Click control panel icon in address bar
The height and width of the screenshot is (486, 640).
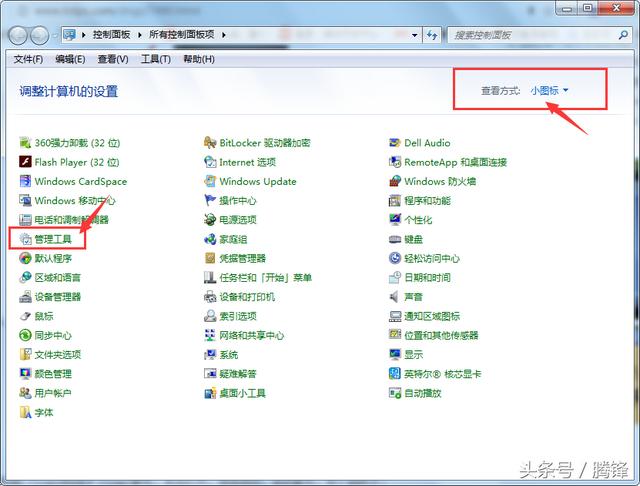(70, 35)
